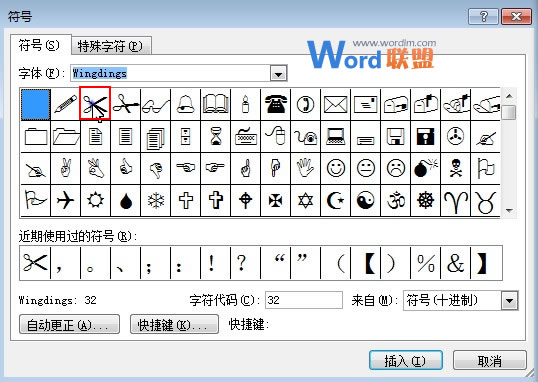Choose the sealed envelope symbol
538x382 pixels.
335,104
